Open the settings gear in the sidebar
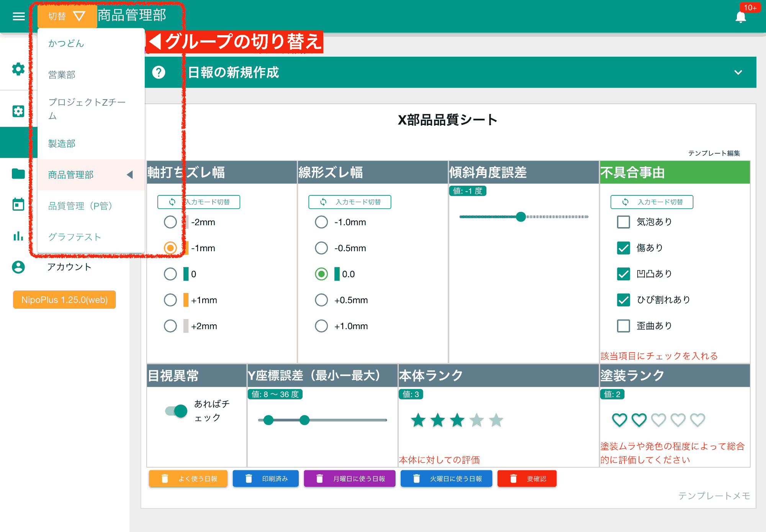Viewport: 766px width, 532px height. pos(18,70)
